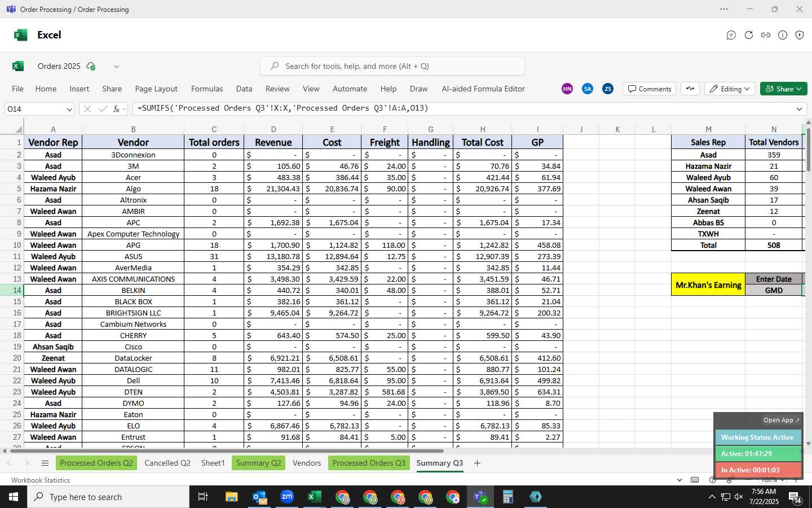Click the HN collaborator avatar
812x508 pixels.
pyautogui.click(x=567, y=89)
